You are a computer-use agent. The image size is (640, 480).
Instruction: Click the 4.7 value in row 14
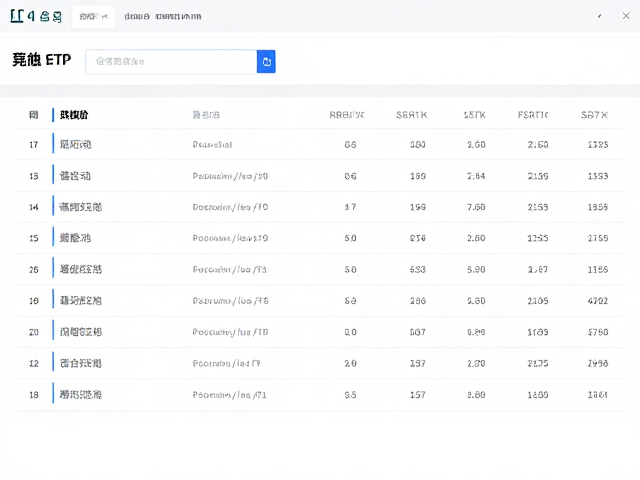[350, 207]
